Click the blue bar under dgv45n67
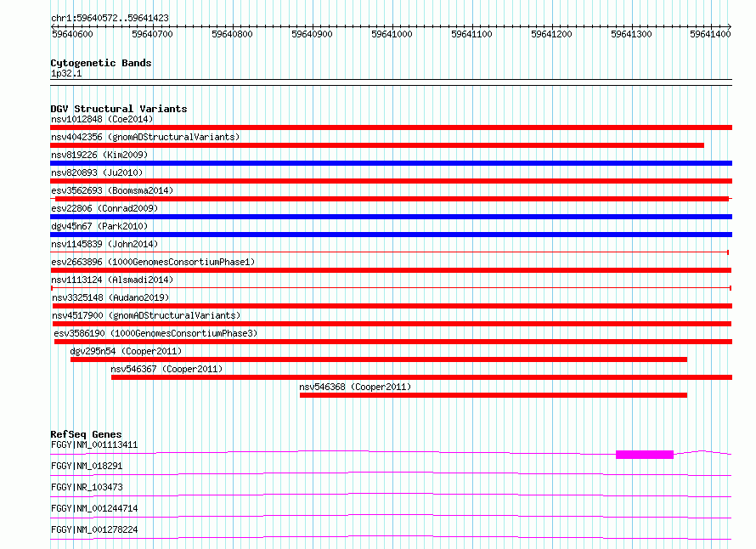The image size is (756, 549). pos(391,235)
